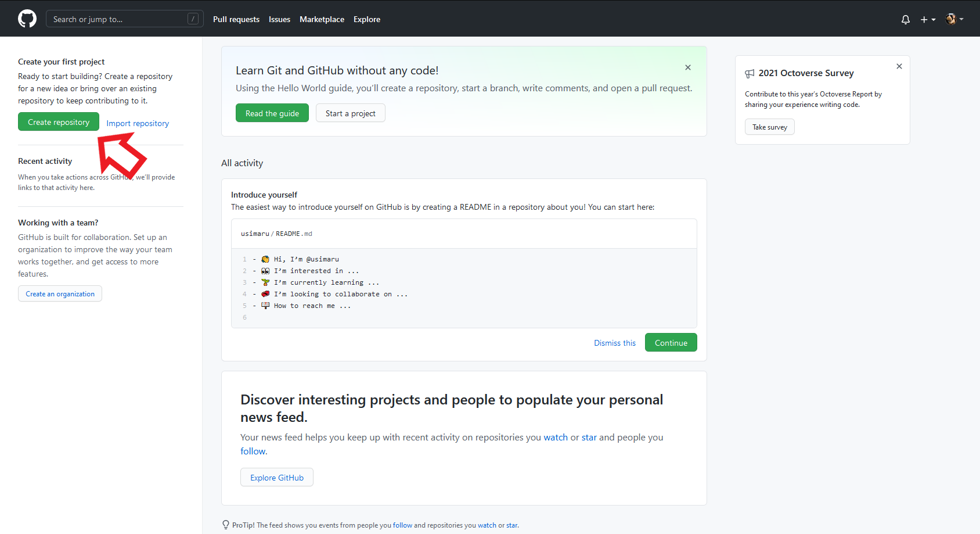Click the green Continue button
The height and width of the screenshot is (534, 980).
671,343
